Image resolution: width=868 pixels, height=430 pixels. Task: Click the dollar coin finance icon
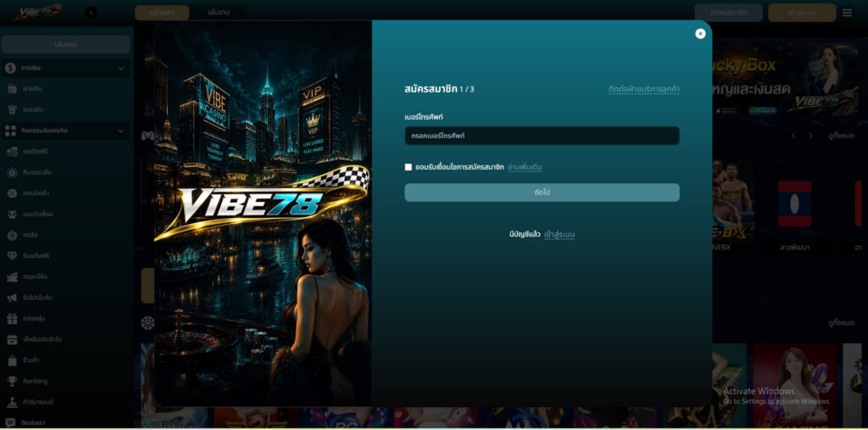point(10,68)
